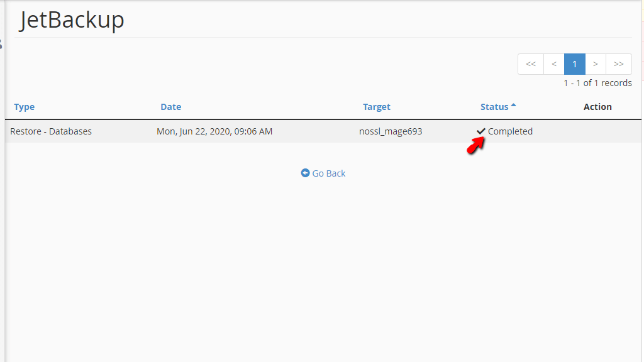The height and width of the screenshot is (362, 644).
Task: Click the JetBackup page heading
Action: [72, 19]
